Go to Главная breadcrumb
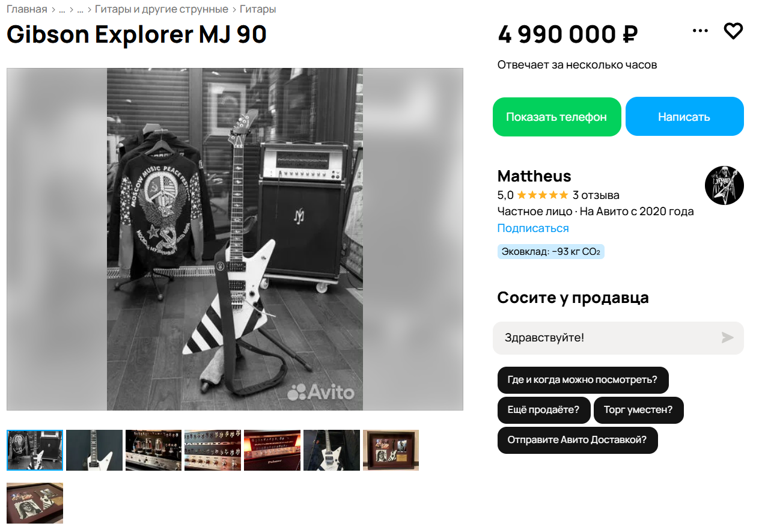Viewport: 762px width, 532px height. tap(26, 9)
